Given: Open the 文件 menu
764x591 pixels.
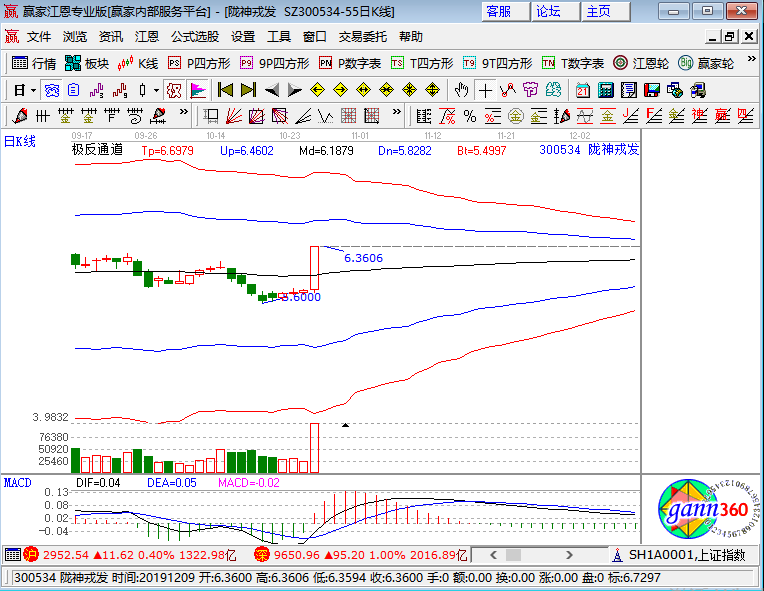Looking at the screenshot, I should point(39,37).
